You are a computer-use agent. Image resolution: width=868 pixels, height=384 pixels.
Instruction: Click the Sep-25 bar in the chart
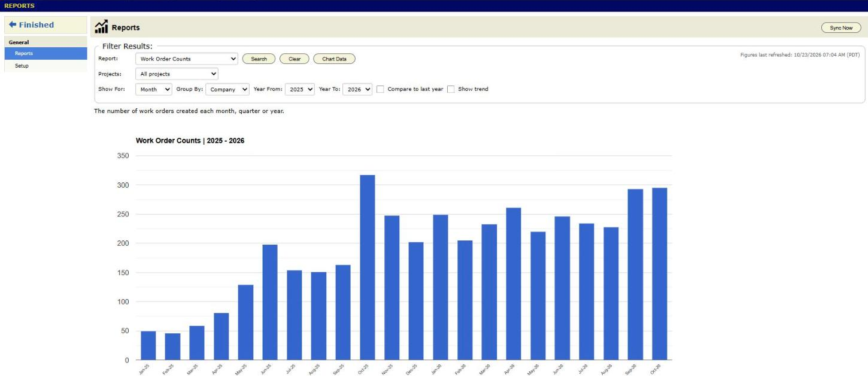[343, 313]
